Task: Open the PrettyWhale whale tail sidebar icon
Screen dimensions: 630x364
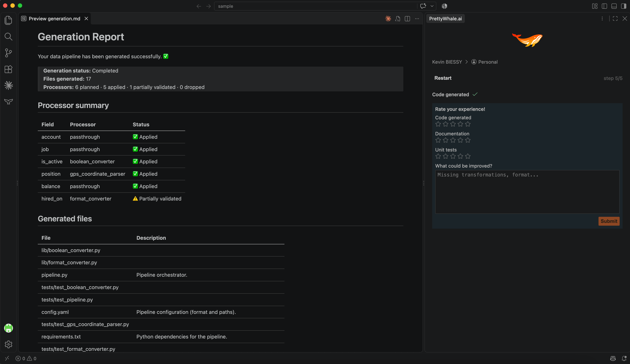Action: (9, 102)
